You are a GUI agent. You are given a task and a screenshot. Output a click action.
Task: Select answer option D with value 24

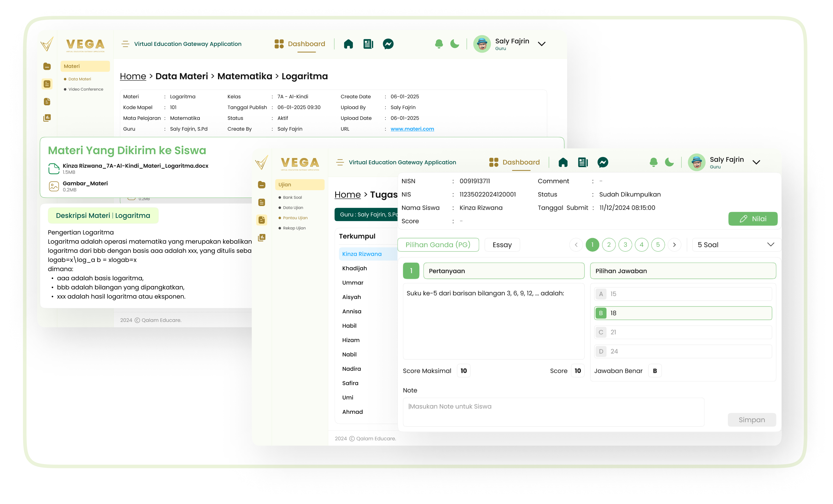[683, 351]
